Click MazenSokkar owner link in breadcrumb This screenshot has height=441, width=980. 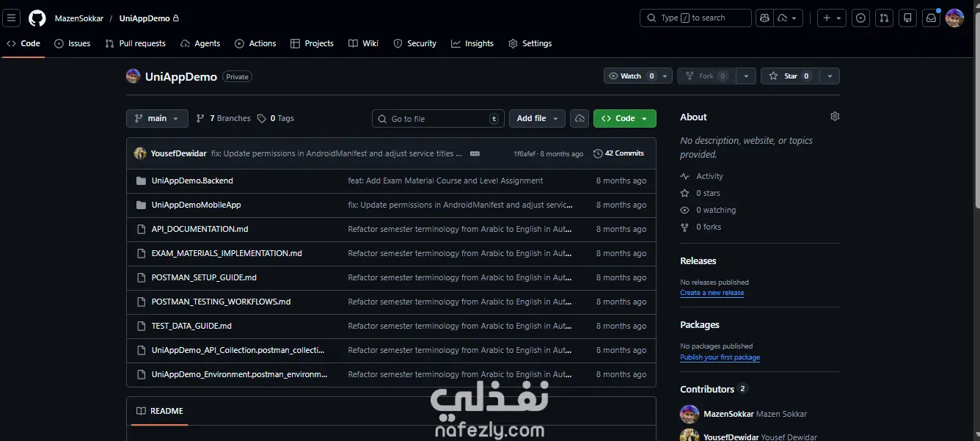pos(79,18)
